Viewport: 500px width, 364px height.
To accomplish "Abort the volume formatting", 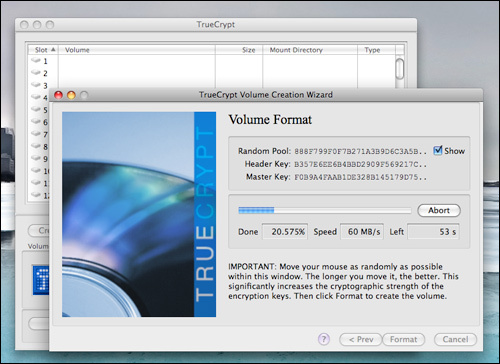I will (x=439, y=210).
